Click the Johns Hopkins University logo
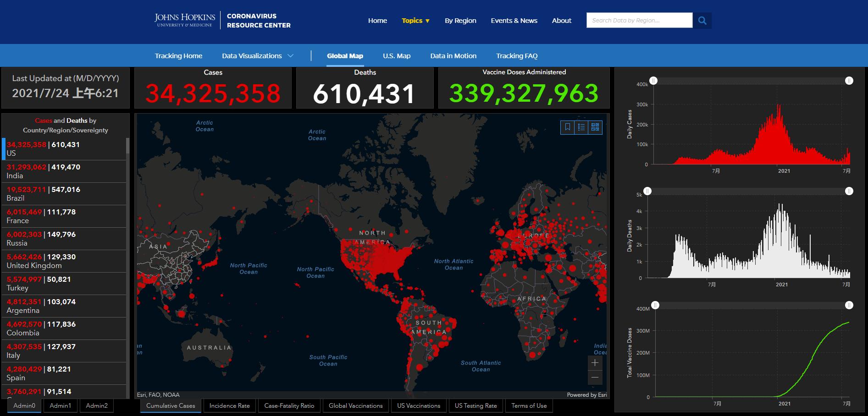Viewport: 868px width, 416px height. (x=185, y=20)
